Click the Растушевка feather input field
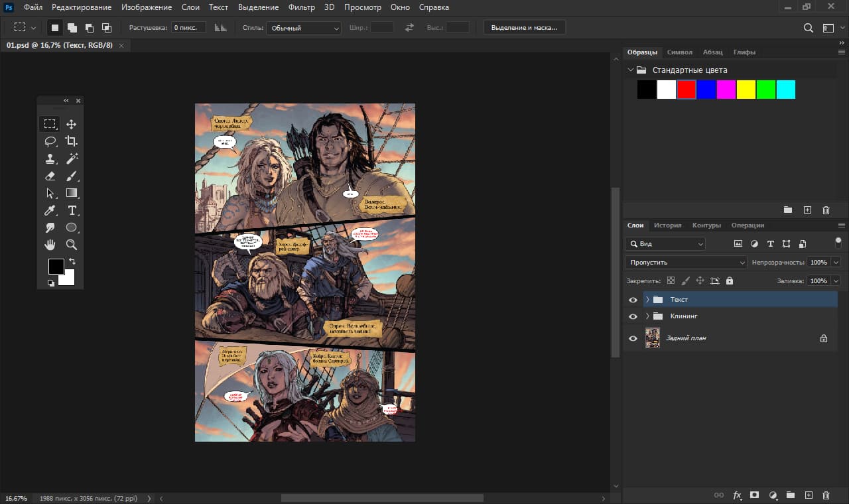 (x=188, y=28)
